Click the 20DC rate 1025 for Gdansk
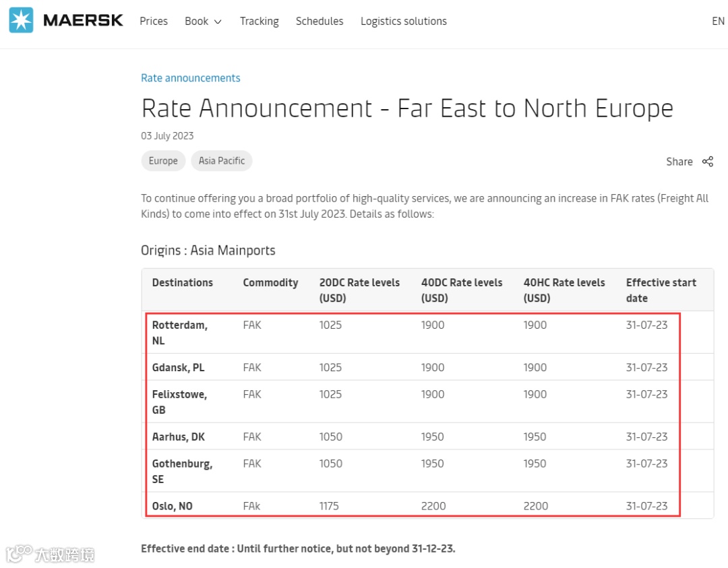728x568 pixels. tap(330, 367)
